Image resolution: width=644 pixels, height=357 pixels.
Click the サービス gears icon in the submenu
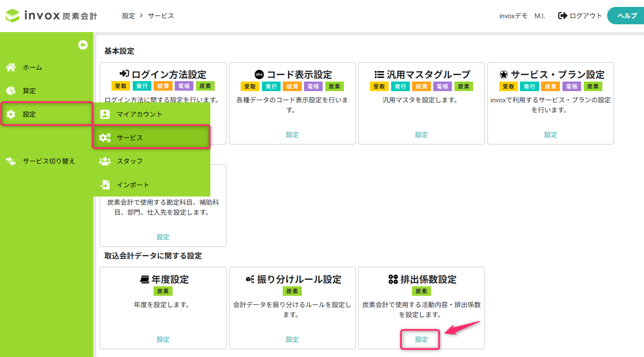(105, 138)
